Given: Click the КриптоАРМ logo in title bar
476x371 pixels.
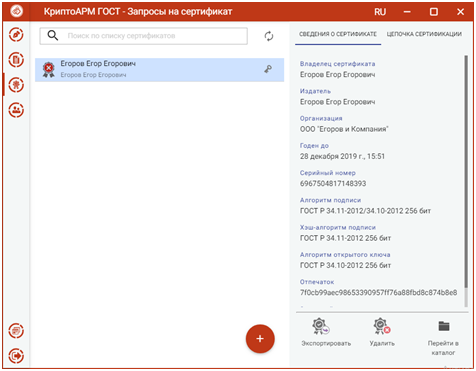Looking at the screenshot, I should coord(17,12).
